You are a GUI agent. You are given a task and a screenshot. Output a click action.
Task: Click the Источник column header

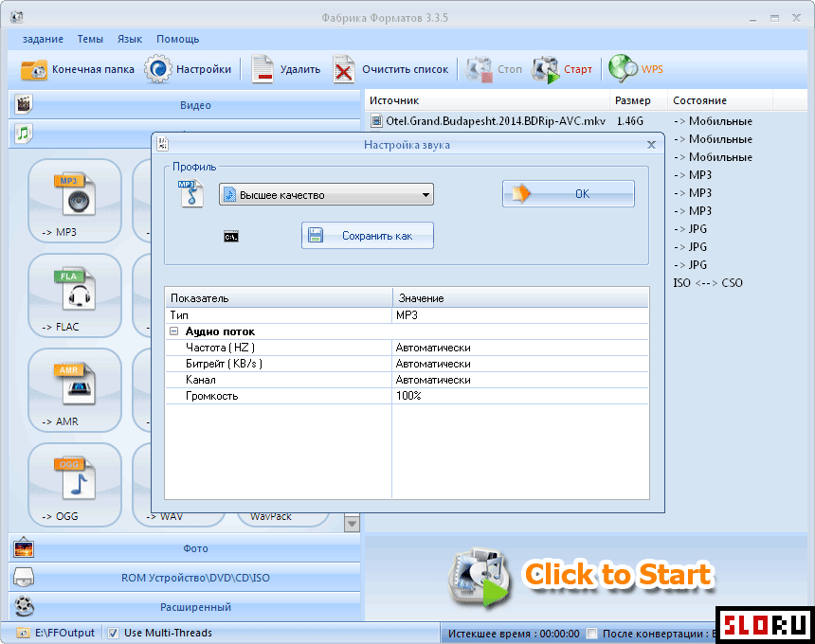click(487, 100)
